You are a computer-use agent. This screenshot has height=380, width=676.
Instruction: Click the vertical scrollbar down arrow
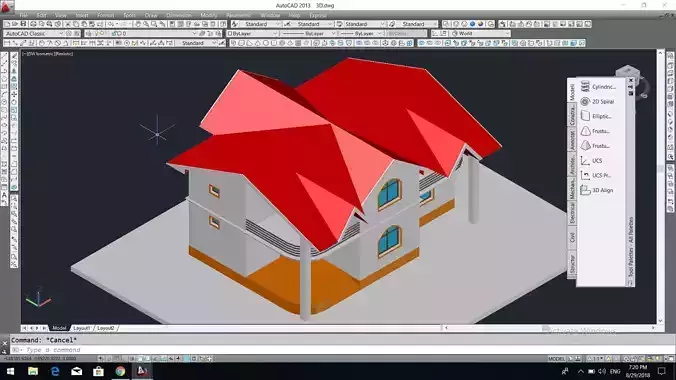[x=660, y=321]
